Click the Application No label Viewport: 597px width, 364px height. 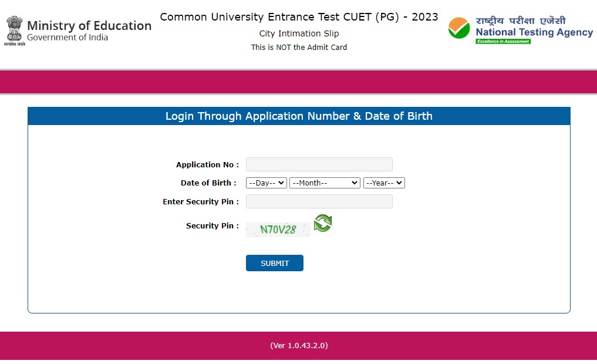point(207,165)
